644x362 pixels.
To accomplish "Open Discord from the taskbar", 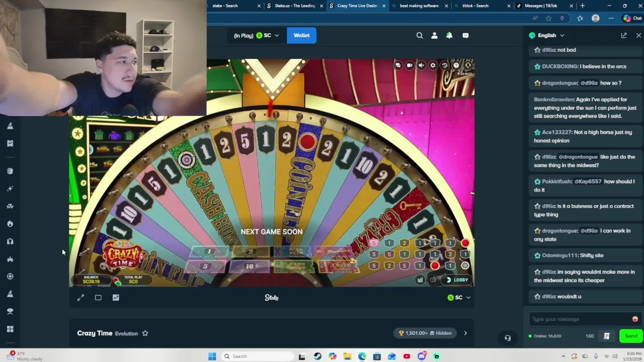I will coord(422,356).
